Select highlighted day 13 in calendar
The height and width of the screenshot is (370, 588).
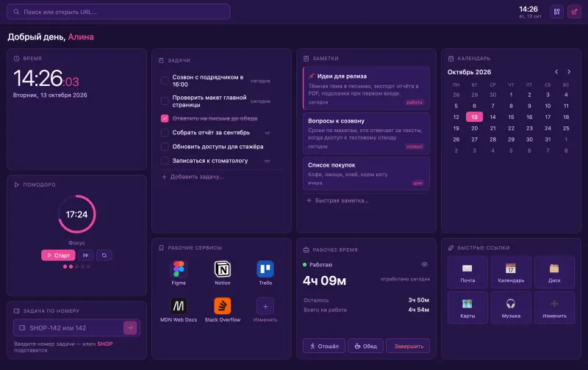474,117
